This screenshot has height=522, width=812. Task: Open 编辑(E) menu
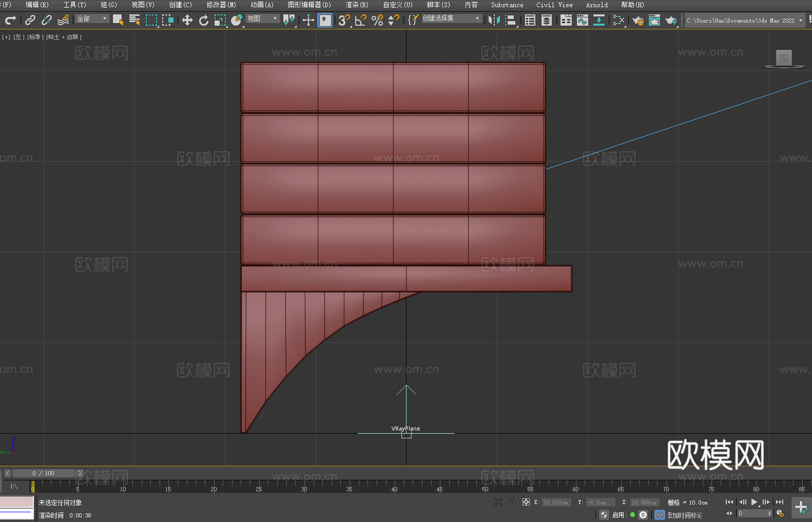point(37,5)
